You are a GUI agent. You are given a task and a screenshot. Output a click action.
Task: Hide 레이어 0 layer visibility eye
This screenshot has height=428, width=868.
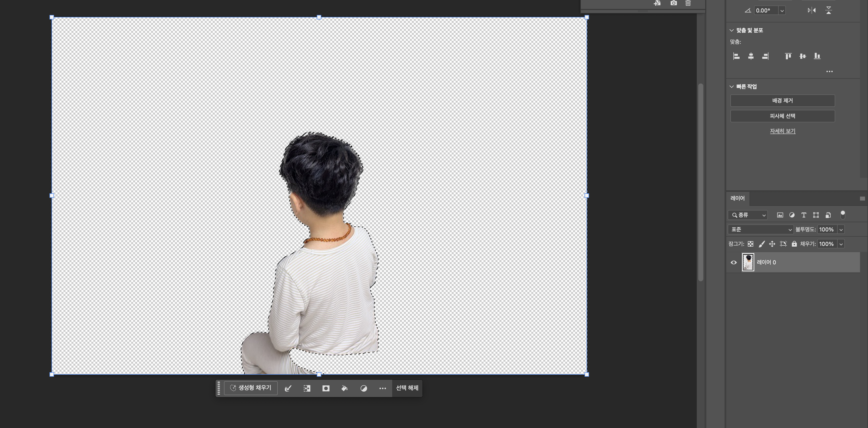[734, 262]
